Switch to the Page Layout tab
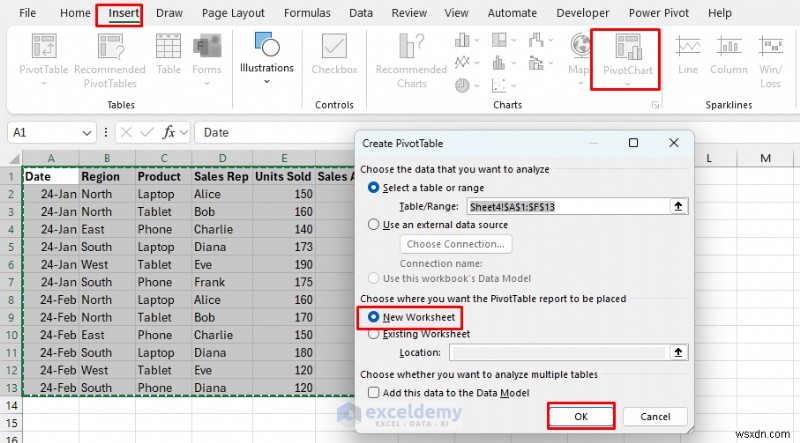The width and height of the screenshot is (800, 443). tap(233, 13)
